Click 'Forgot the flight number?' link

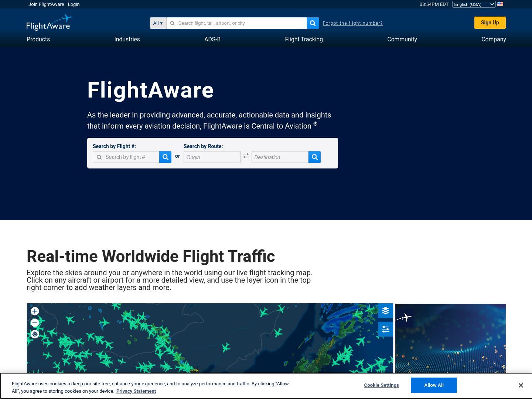point(352,23)
